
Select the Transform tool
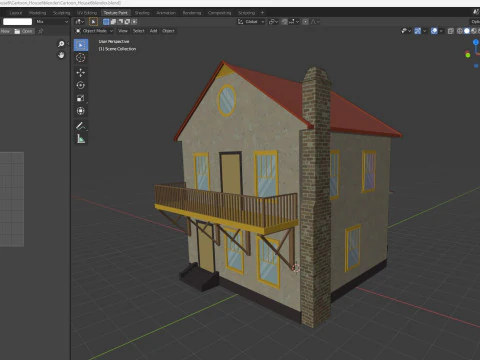(x=81, y=111)
